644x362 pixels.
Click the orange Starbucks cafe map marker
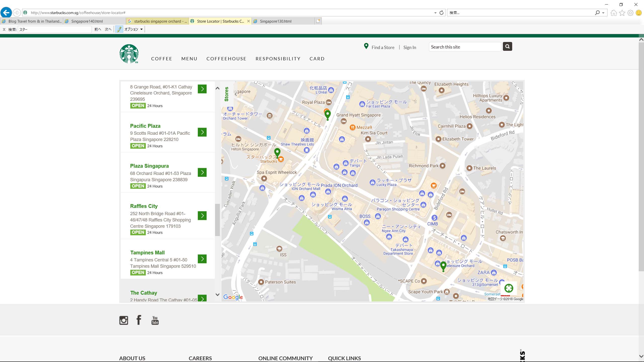(281, 159)
